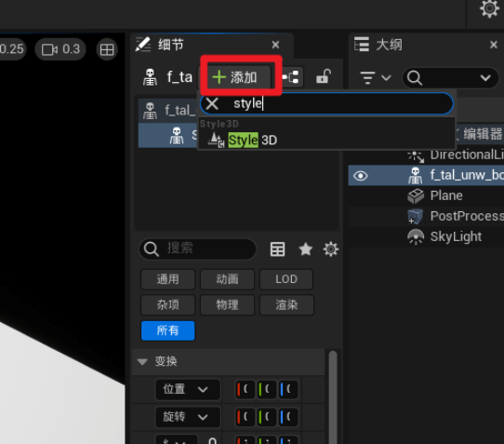This screenshot has height=444, width=504.
Task: Clear the style search field with X
Action: click(x=212, y=104)
